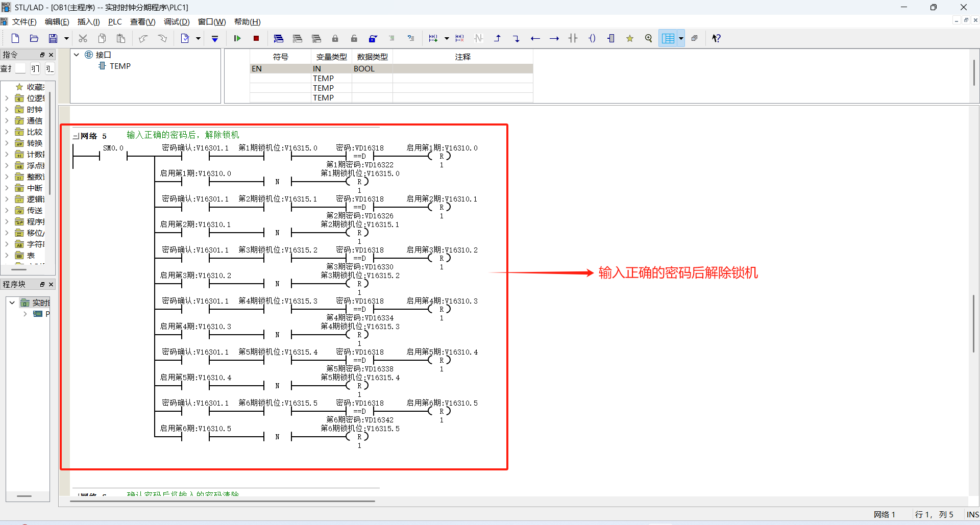
Task: Open the 调试(D) menu
Action: [x=177, y=21]
